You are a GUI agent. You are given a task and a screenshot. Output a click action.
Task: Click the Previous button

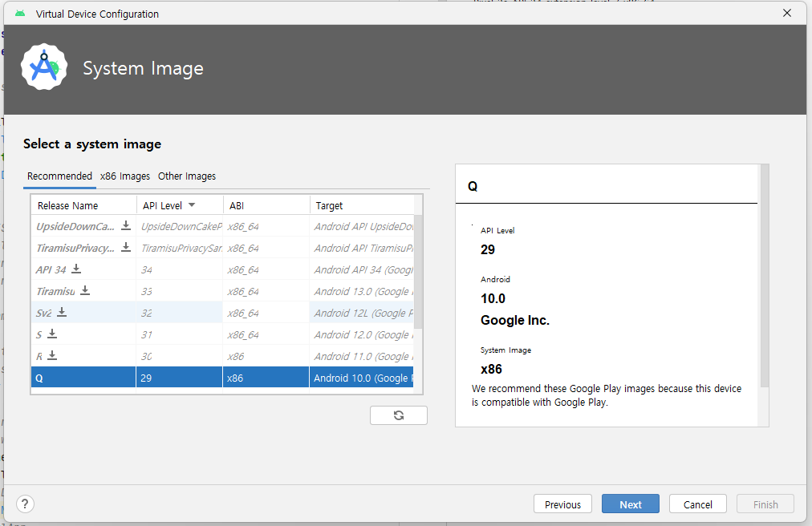[563, 504]
